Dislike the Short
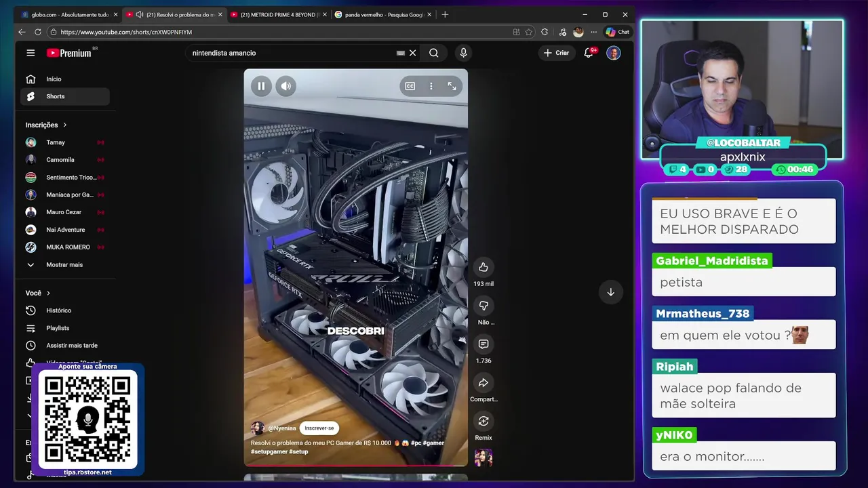 (484, 306)
